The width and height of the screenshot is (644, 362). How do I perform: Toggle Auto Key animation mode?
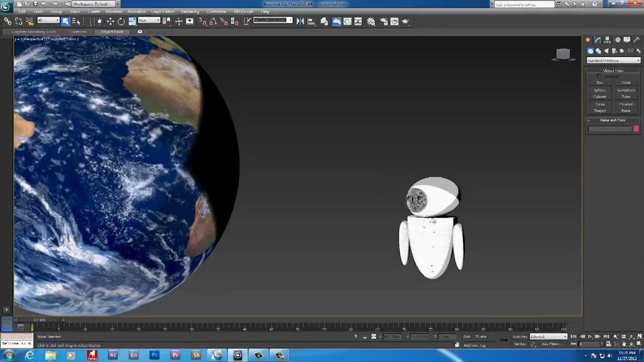520,336
